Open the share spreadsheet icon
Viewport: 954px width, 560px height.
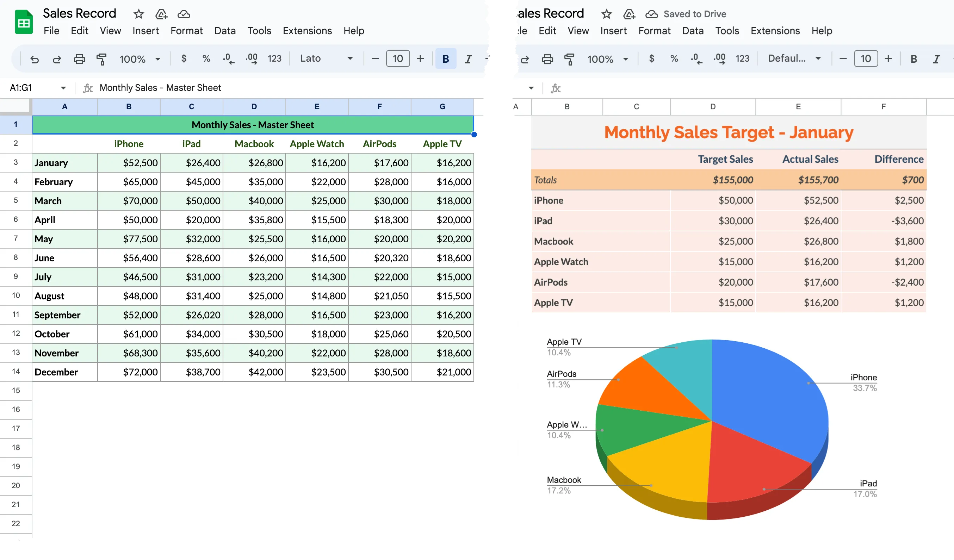coord(161,14)
